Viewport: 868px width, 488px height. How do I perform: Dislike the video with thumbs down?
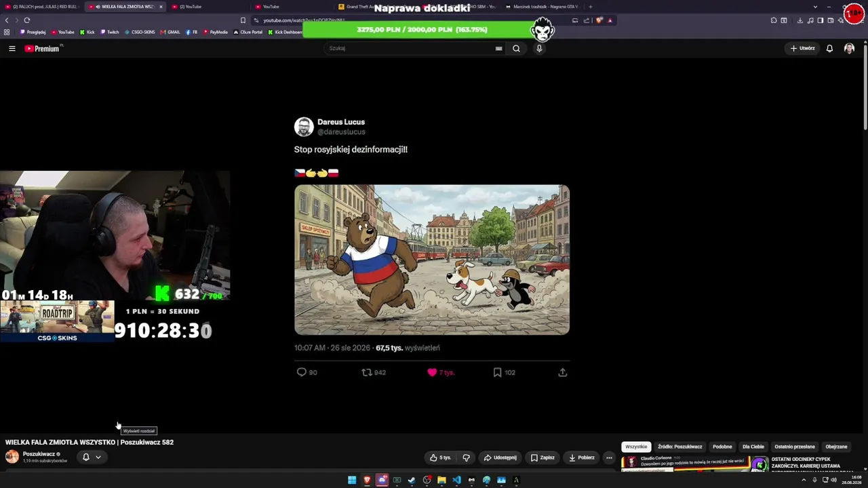(x=466, y=457)
